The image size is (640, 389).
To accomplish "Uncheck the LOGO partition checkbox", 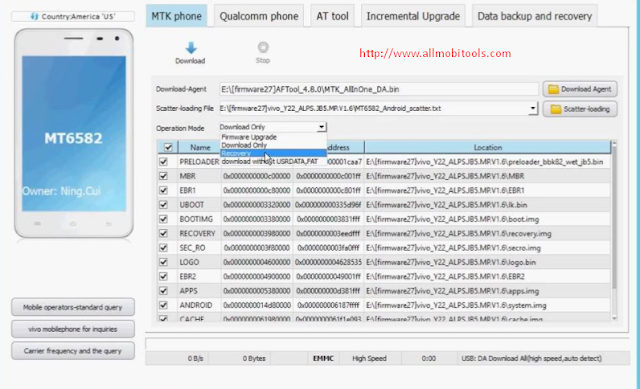I will (164, 262).
